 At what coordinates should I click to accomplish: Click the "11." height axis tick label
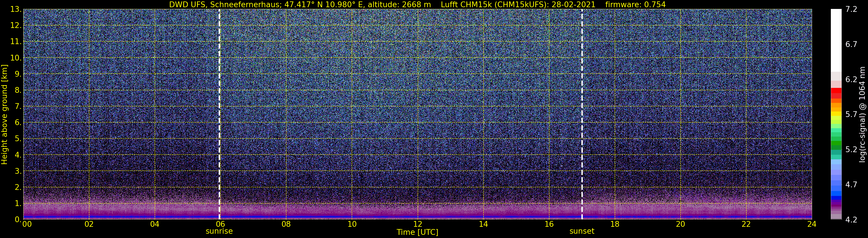coord(16,42)
